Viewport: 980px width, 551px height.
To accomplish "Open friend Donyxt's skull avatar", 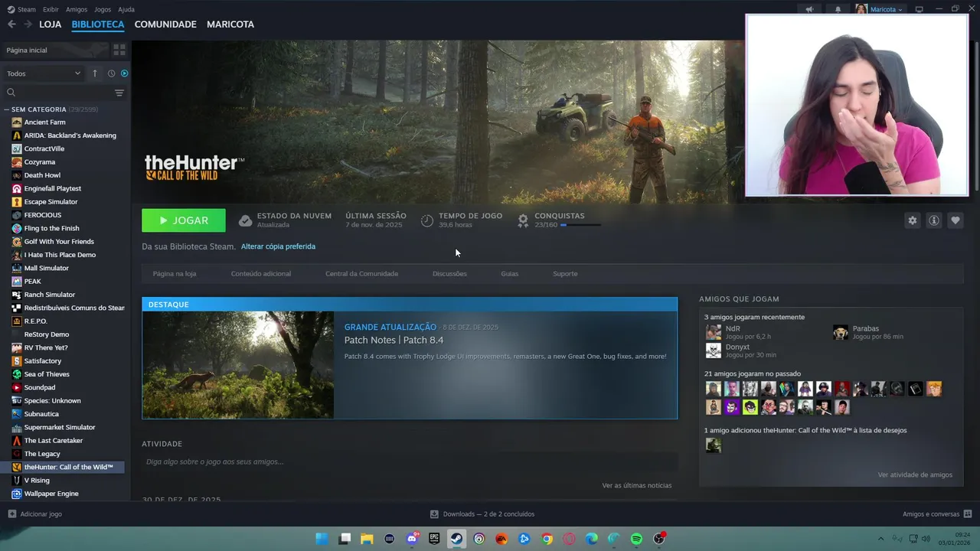I will point(714,350).
